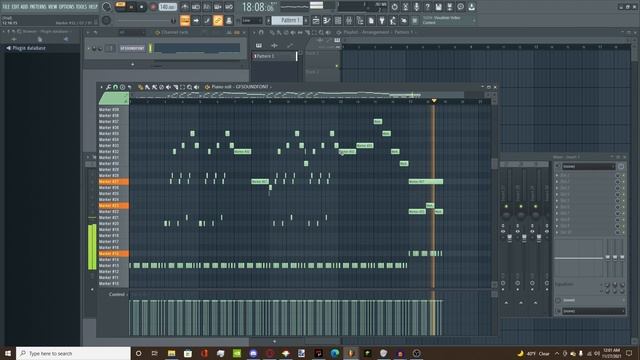Open the OPTIONS menu
Image resolution: width=640 pixels, height=360 pixels.
(67, 7)
